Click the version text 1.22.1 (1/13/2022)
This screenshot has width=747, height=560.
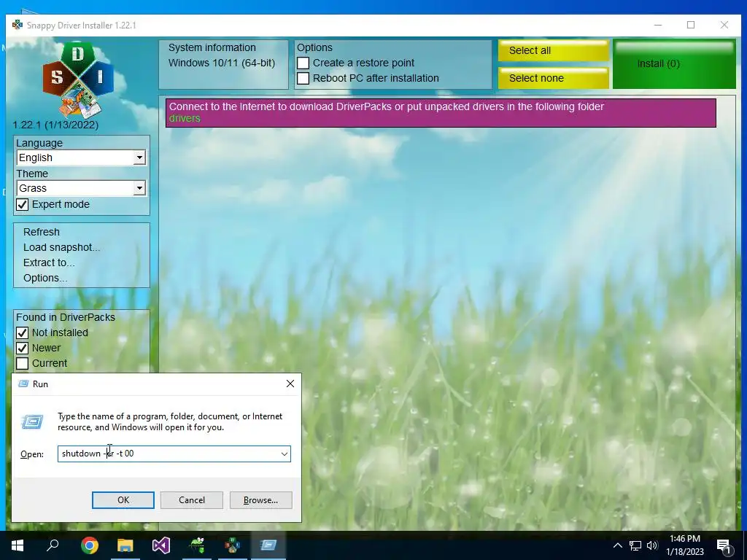point(55,125)
